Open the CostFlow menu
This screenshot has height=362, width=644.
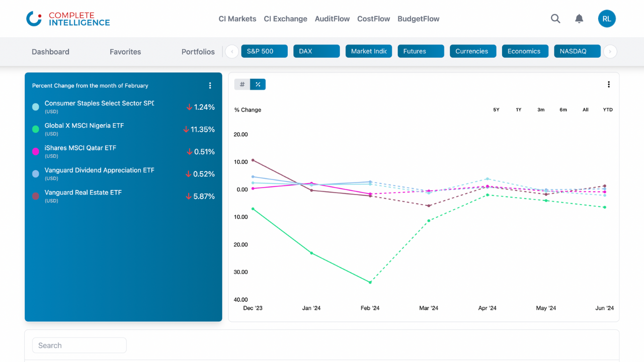coord(373,19)
